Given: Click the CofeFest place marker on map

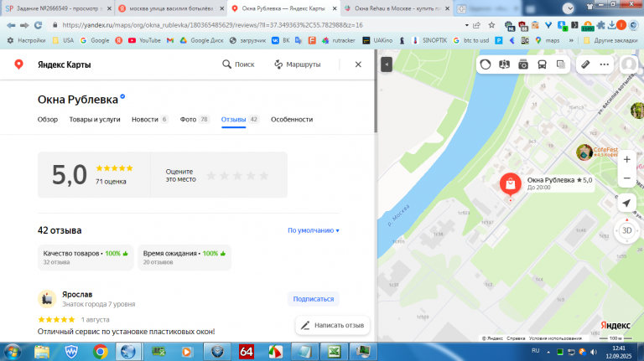Looking at the screenshot, I should click(x=584, y=152).
